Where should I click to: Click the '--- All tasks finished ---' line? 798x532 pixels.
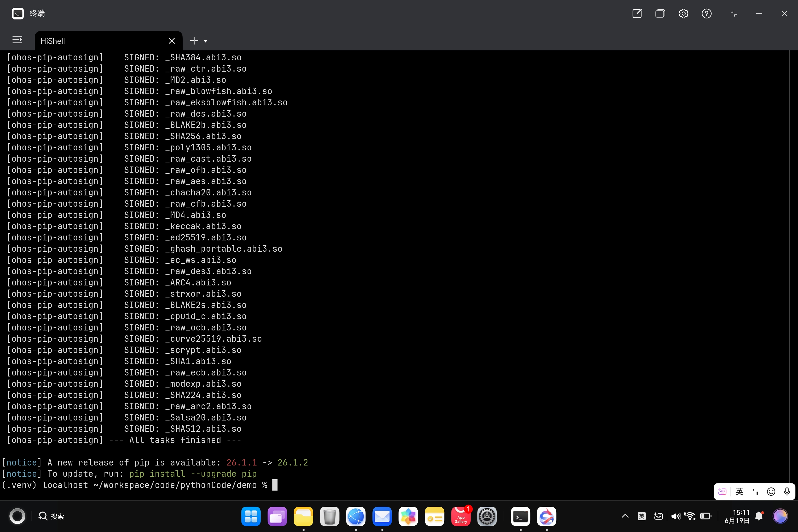pyautogui.click(x=175, y=440)
